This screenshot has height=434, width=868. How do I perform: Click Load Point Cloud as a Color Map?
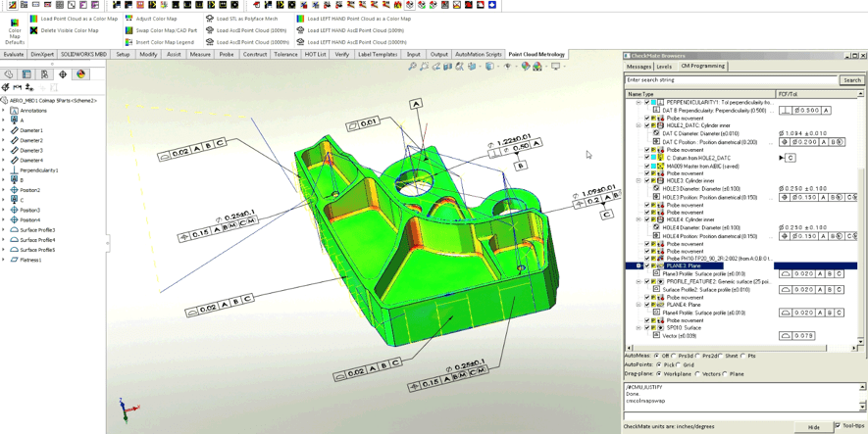click(75, 19)
